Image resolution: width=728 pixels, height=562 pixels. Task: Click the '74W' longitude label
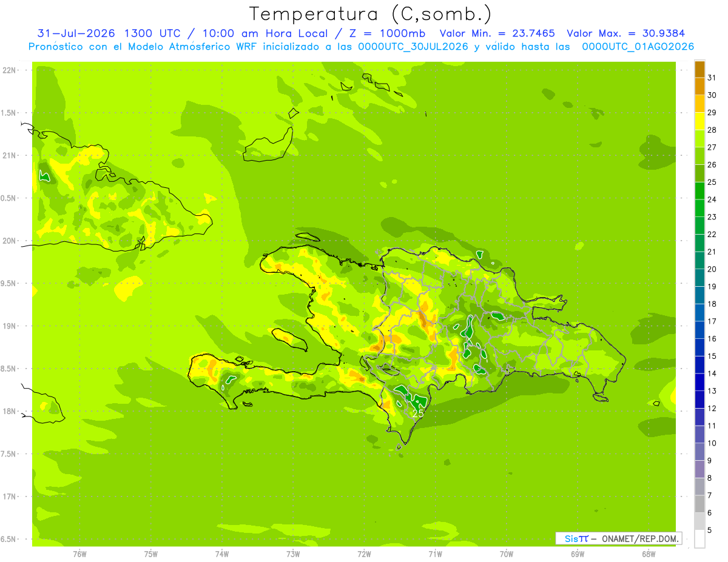coord(222,554)
